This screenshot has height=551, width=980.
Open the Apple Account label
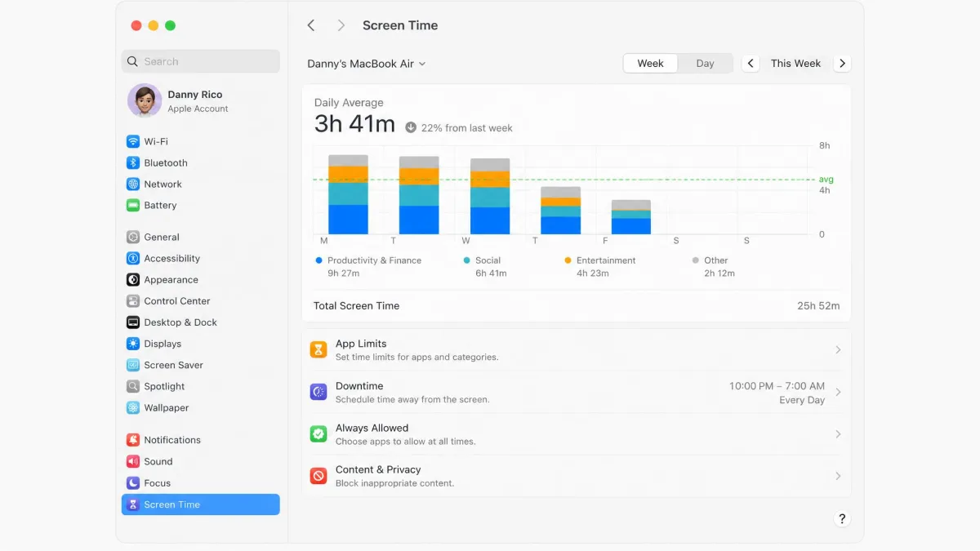click(198, 109)
